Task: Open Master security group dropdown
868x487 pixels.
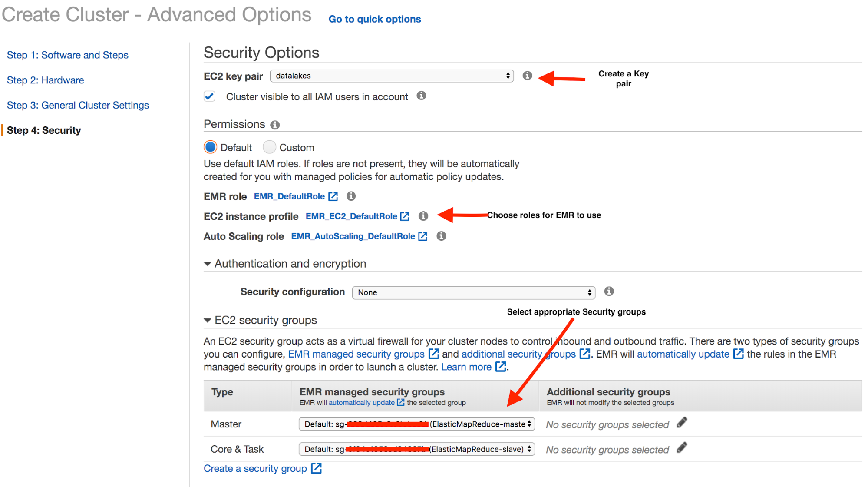Action: [416, 424]
